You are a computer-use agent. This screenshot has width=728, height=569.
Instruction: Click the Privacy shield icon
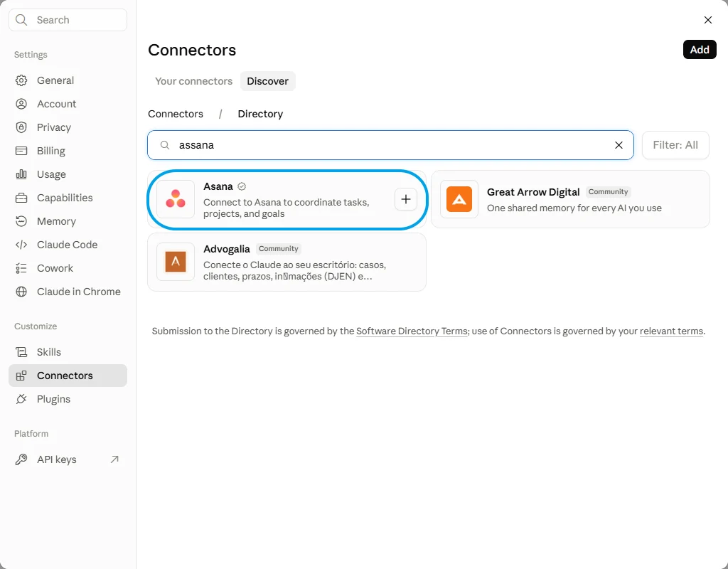pyautogui.click(x=21, y=127)
